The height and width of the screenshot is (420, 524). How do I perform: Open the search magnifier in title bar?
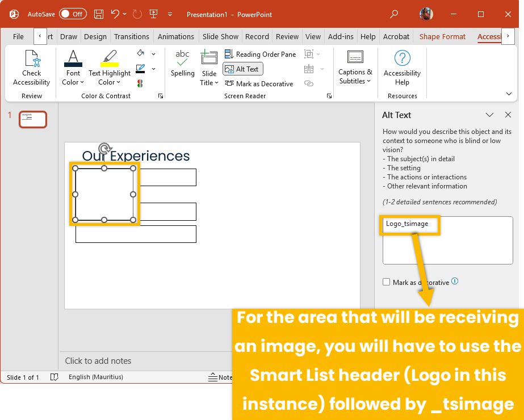pyautogui.click(x=394, y=14)
